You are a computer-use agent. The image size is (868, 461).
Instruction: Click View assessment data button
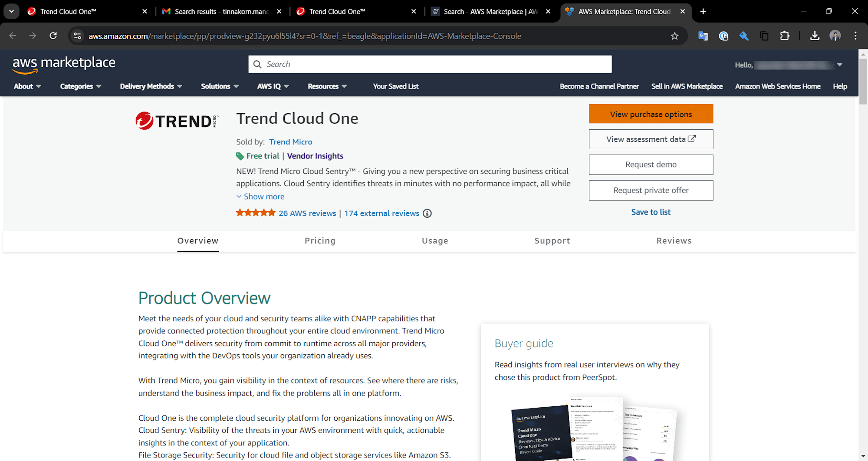(651, 139)
